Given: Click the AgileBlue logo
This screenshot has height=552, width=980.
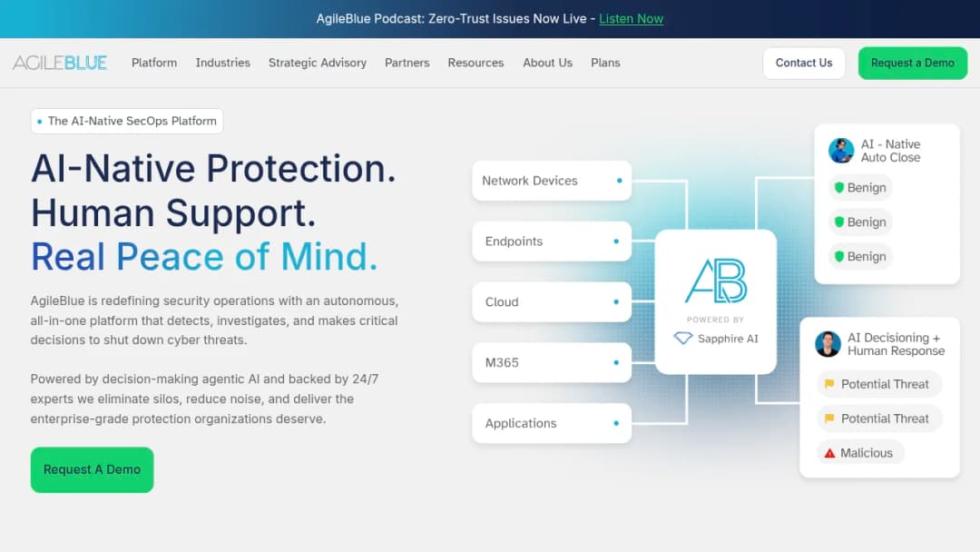Looking at the screenshot, I should pos(59,63).
